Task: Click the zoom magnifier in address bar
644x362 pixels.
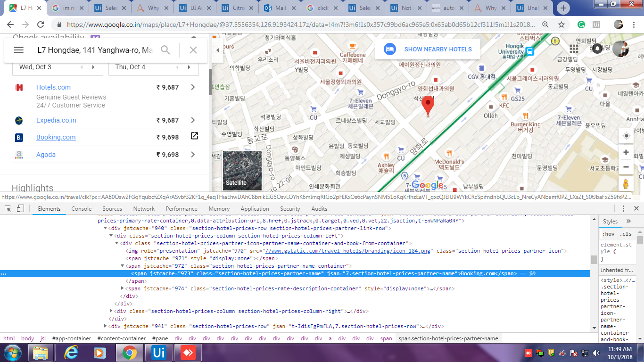Action: point(545,25)
